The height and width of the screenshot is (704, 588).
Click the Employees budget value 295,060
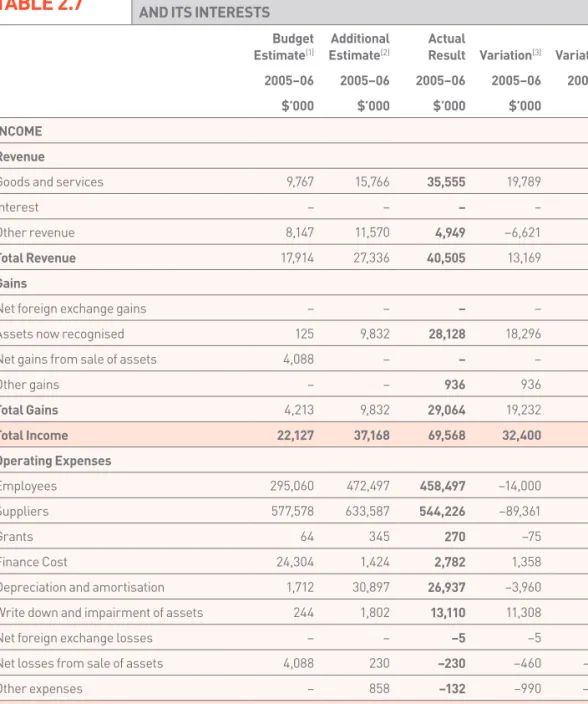[292, 486]
